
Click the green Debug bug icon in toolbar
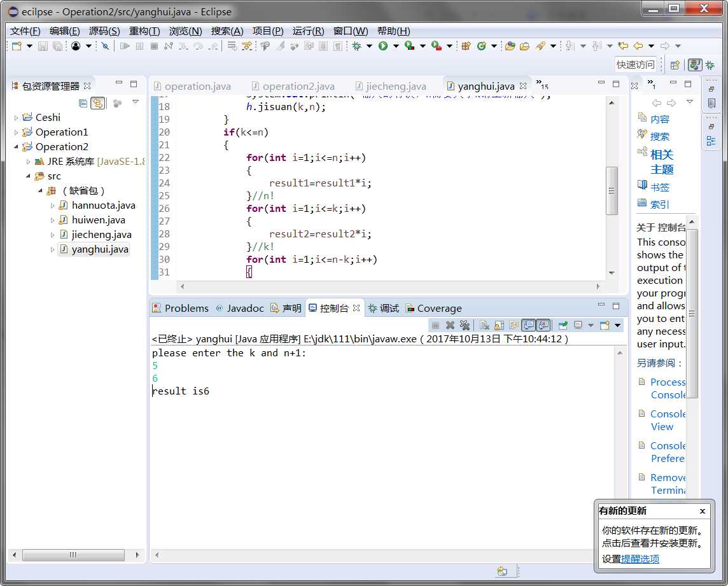356,46
